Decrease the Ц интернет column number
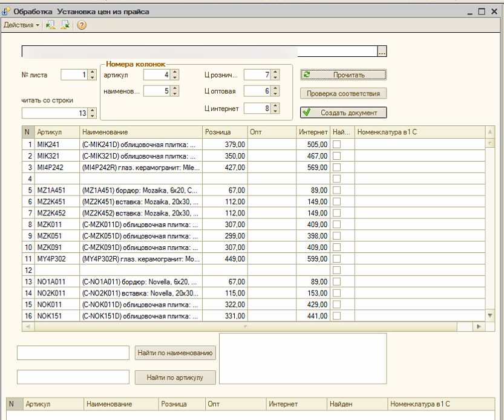504x420 pixels. (275, 111)
